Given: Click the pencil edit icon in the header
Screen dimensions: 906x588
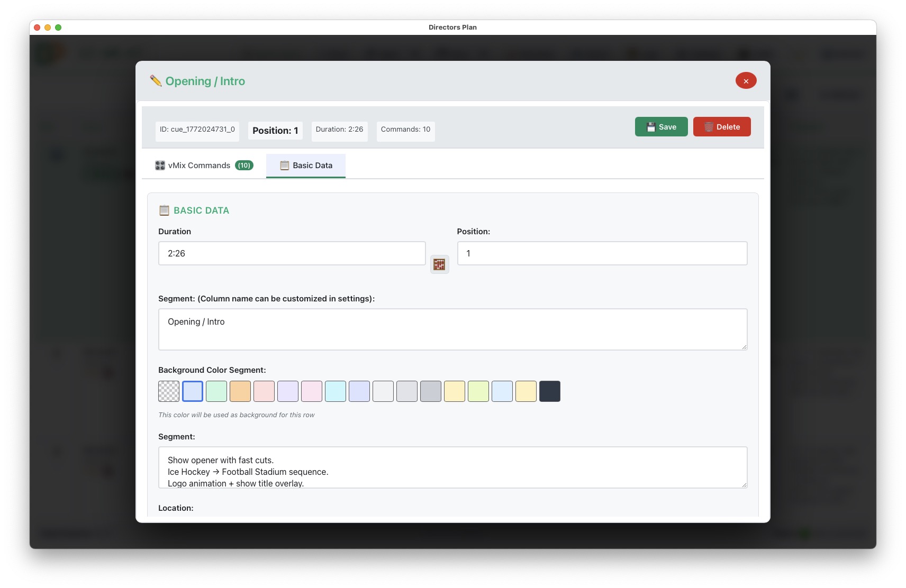Looking at the screenshot, I should pyautogui.click(x=156, y=81).
